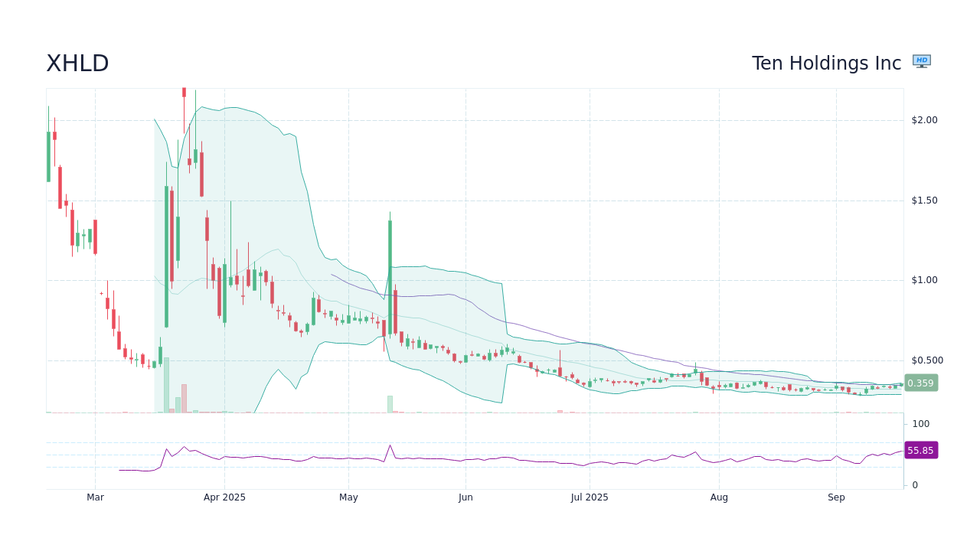980x551 pixels.
Task: Click the Sep date label
Action: click(836, 497)
